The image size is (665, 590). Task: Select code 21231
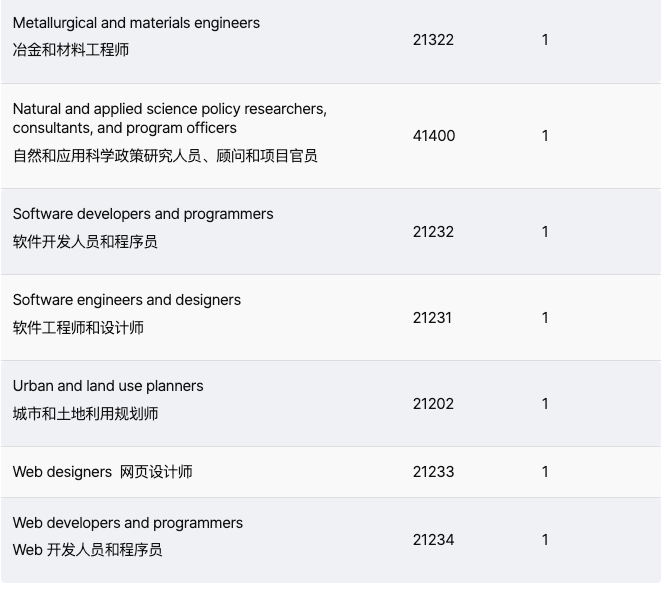click(432, 318)
